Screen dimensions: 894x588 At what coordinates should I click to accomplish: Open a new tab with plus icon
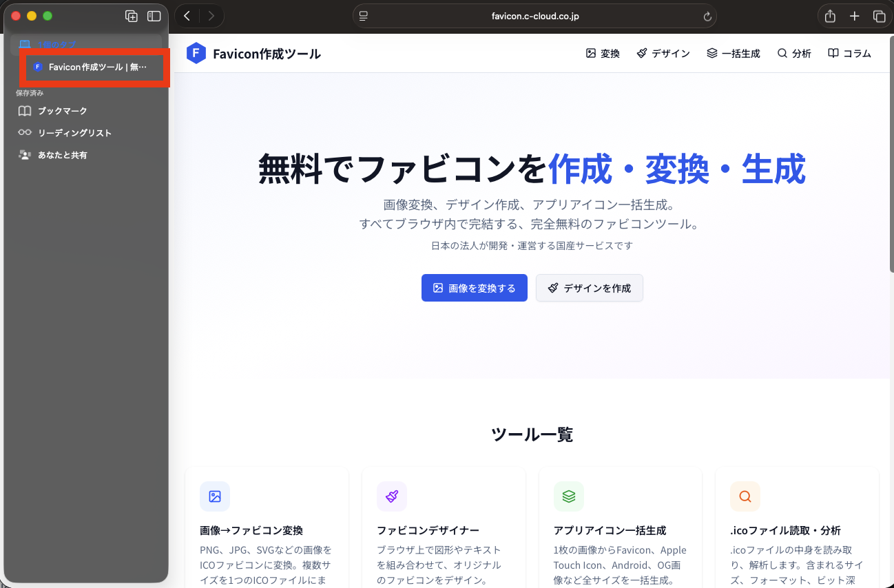[855, 16]
